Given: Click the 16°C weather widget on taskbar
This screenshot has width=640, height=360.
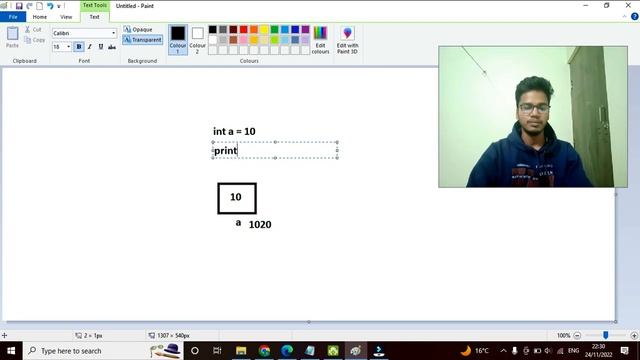Looking at the screenshot, I should click(x=475, y=351).
